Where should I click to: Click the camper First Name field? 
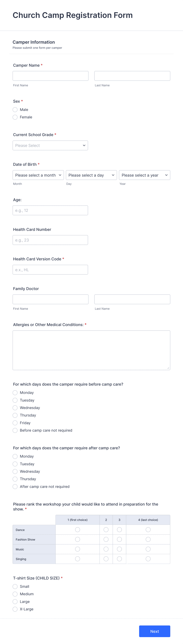(x=50, y=76)
